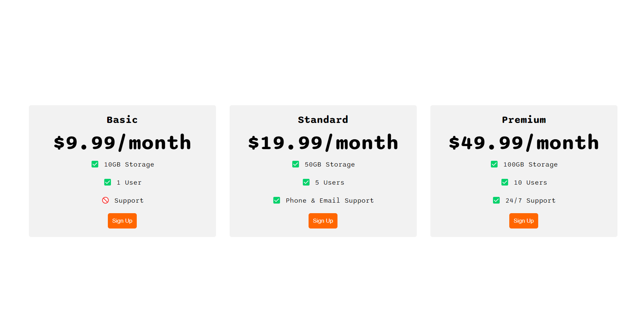Click the checkmark beside Phone & Email Support
The height and width of the screenshot is (331, 644).
(x=276, y=200)
